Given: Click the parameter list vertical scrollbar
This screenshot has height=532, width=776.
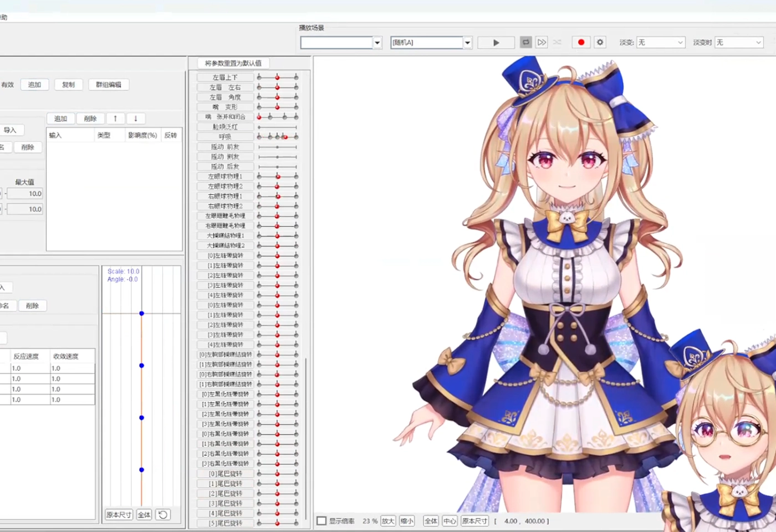Looking at the screenshot, I should [x=306, y=438].
